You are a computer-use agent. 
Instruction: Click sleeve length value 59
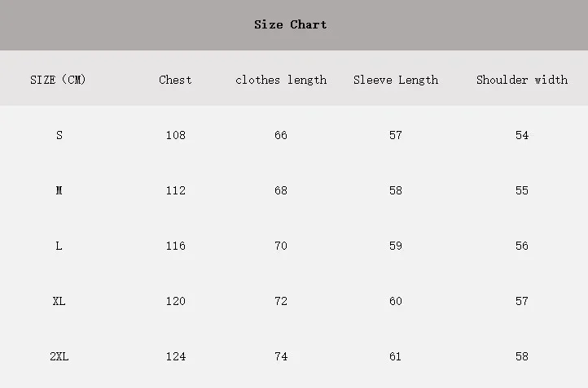[396, 246]
